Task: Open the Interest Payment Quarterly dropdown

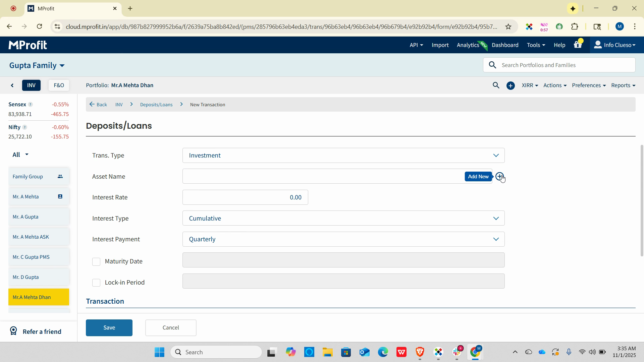Action: [343, 239]
